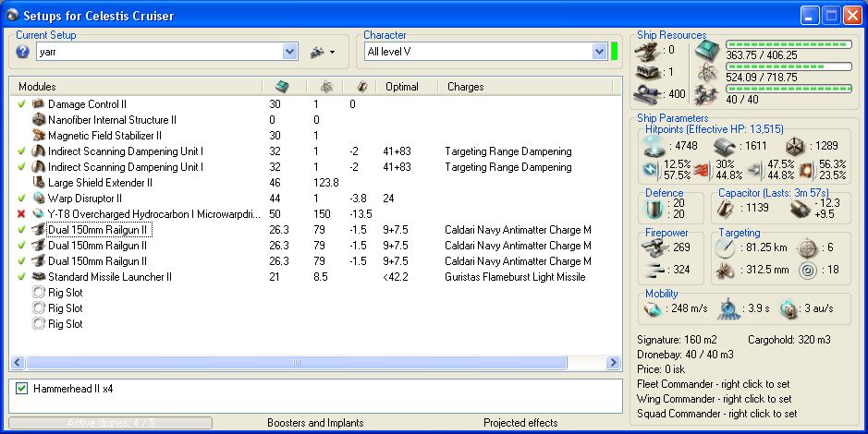Expand the Character dropdown All level V
Viewport: 868px width, 434px height.
pyautogui.click(x=599, y=52)
